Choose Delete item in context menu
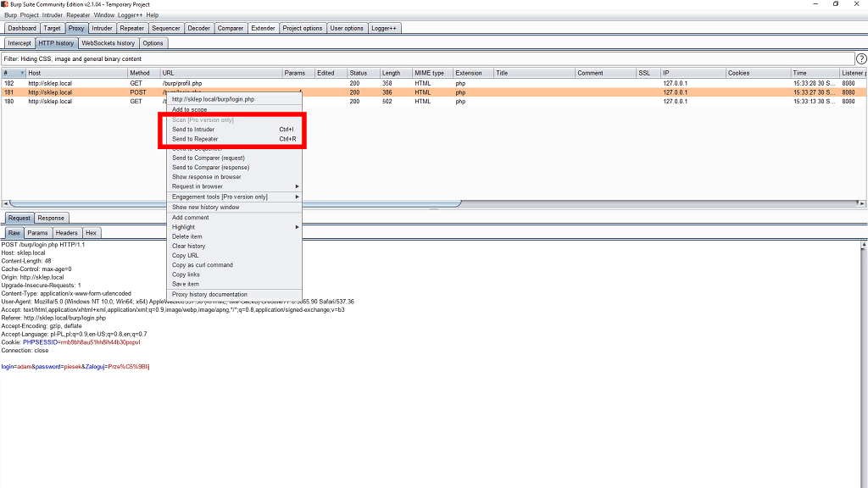The height and width of the screenshot is (488, 868). 235,237
